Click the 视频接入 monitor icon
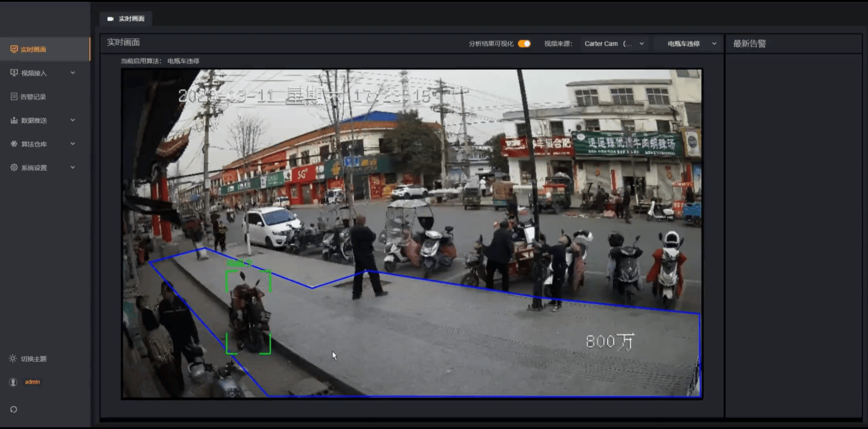Screen dimensions: 868x429 point(14,73)
